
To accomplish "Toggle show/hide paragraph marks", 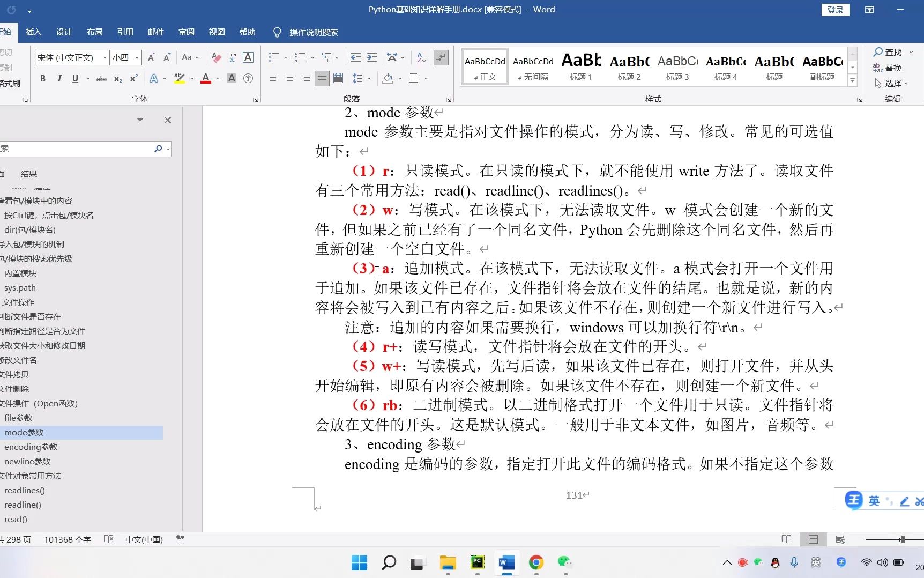I will [441, 57].
